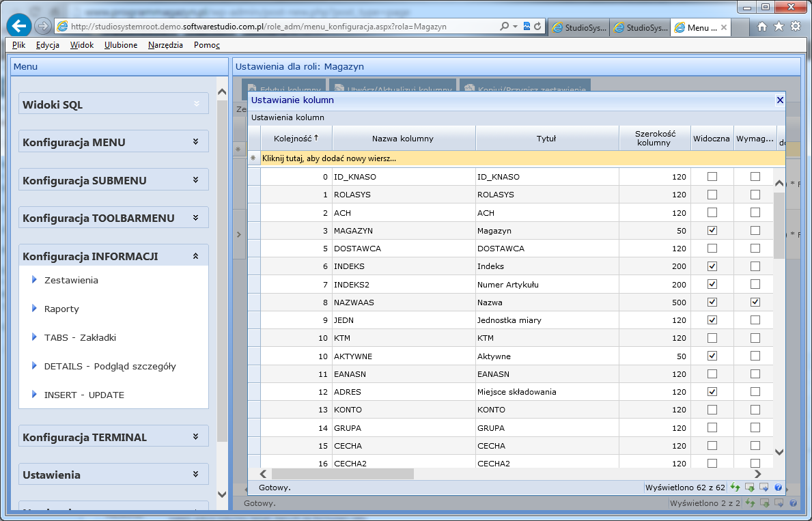Screen dimensions: 812x521
Task: Click the dialog horizontal scrollbar right arrow
Action: coord(757,474)
